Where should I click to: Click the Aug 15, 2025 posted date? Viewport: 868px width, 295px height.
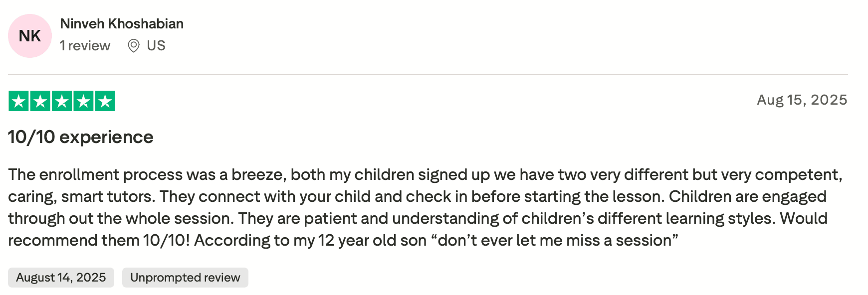pos(802,100)
